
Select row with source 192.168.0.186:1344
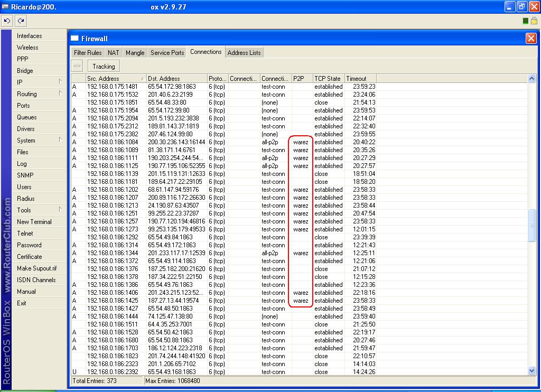coord(299,253)
